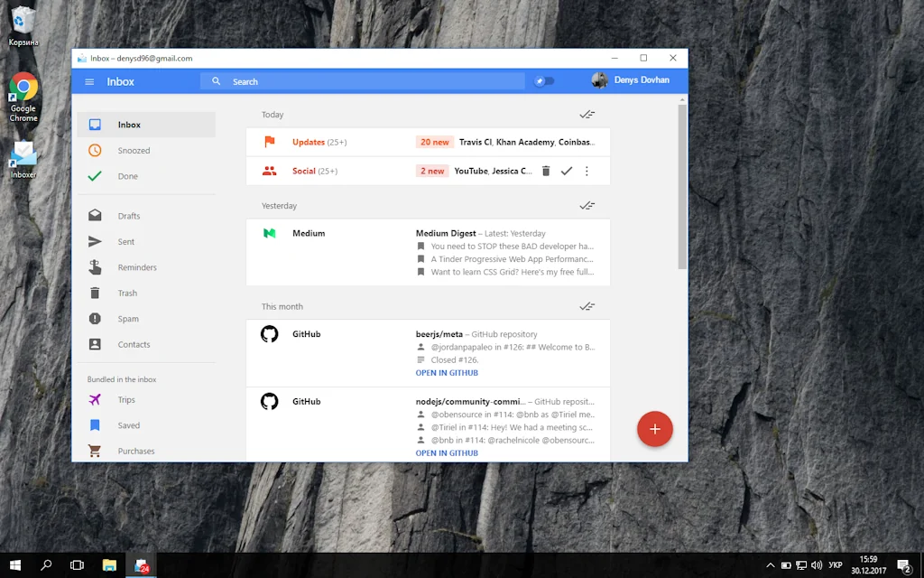Image resolution: width=924 pixels, height=578 pixels.
Task: Open the hamburger navigation menu
Action: (x=88, y=80)
